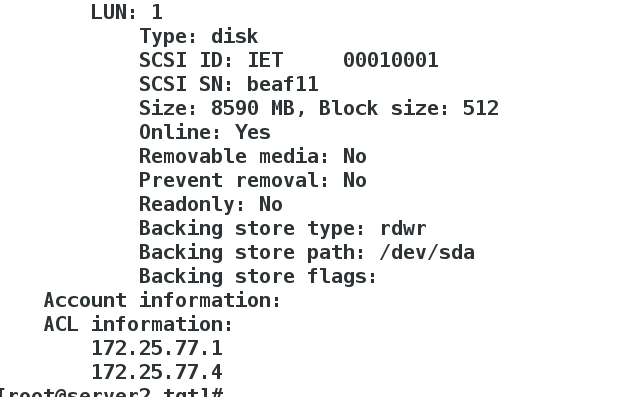Click the Prevent removal: No line
628x397 pixels.
click(253, 181)
